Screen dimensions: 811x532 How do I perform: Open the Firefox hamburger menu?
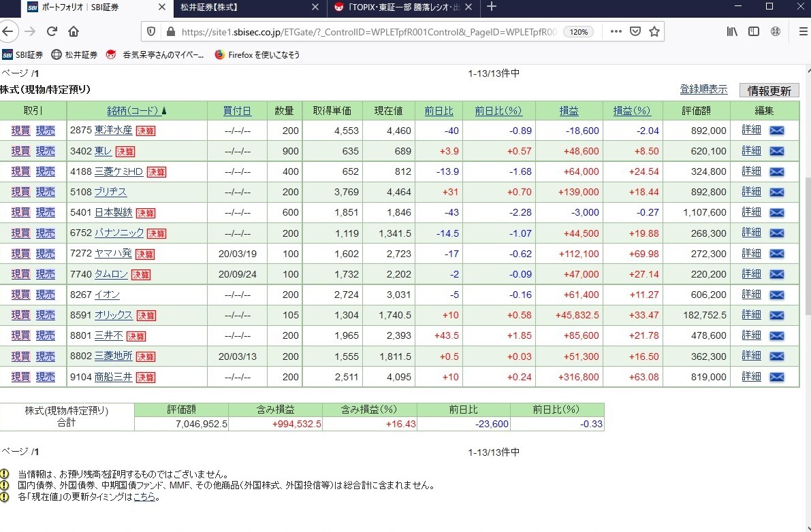click(803, 31)
